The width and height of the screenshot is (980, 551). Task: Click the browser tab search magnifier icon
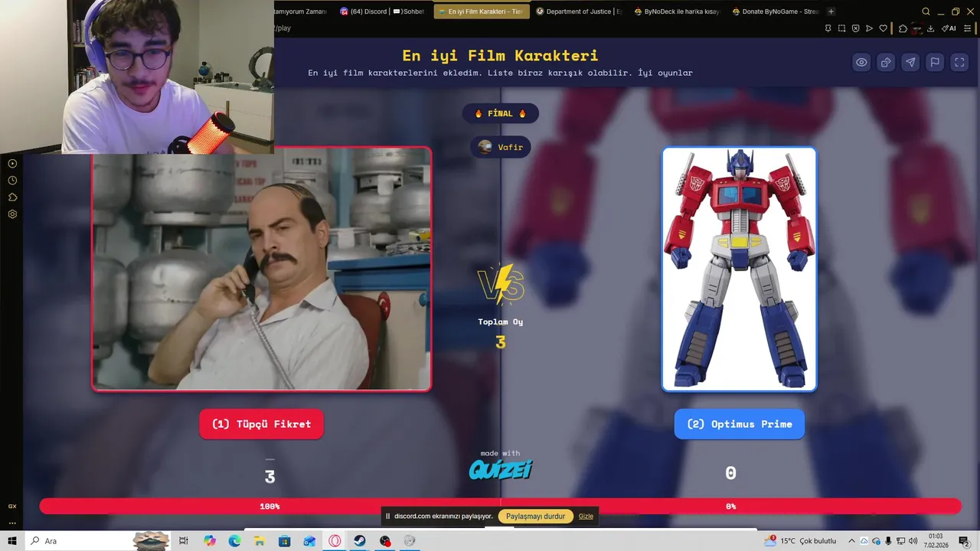926,11
